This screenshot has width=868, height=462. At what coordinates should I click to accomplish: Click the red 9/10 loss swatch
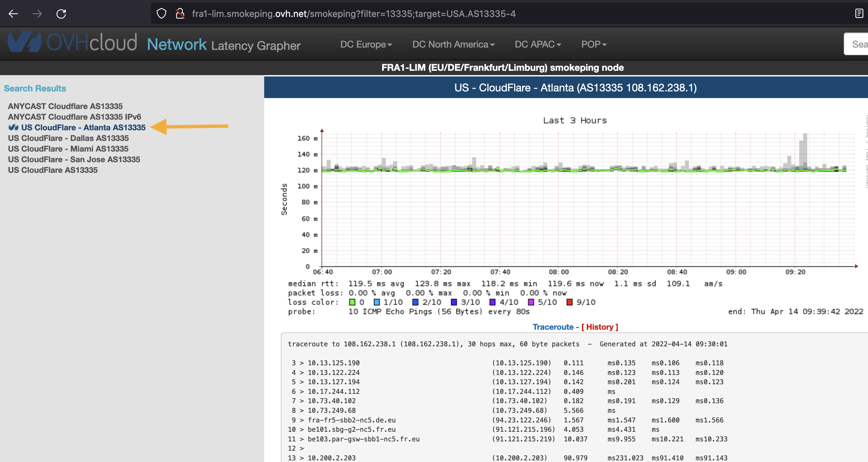570,302
